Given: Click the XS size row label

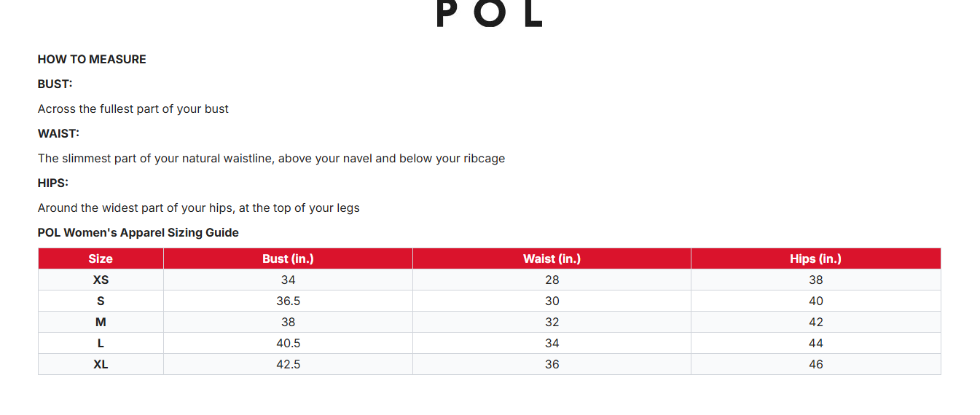Looking at the screenshot, I should (x=101, y=280).
